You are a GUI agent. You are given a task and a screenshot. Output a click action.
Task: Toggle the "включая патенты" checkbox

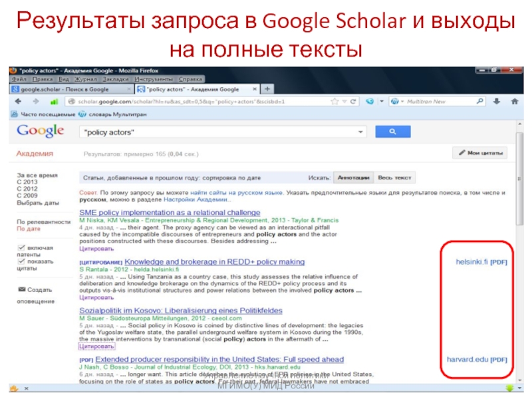click(21, 247)
